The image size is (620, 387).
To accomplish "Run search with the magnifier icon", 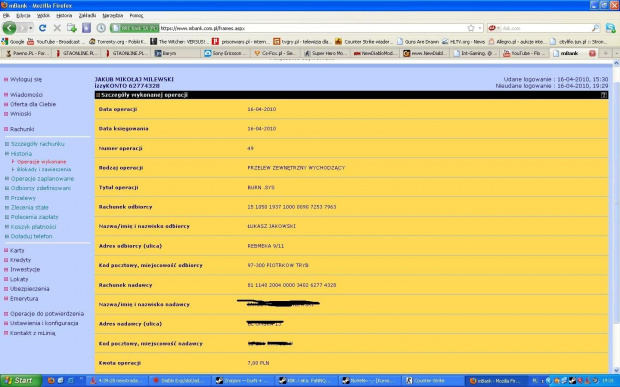I will point(595,28).
